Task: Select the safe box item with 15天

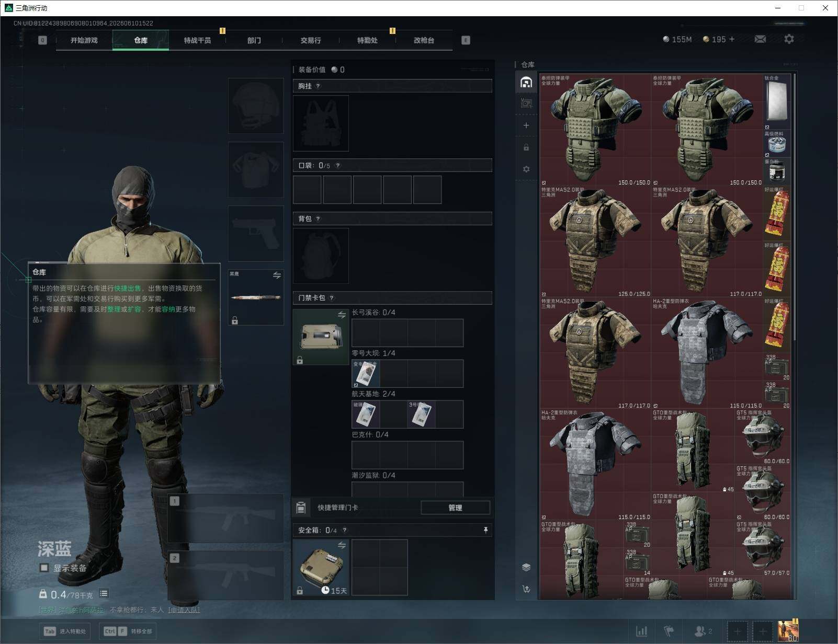Action: click(321, 568)
